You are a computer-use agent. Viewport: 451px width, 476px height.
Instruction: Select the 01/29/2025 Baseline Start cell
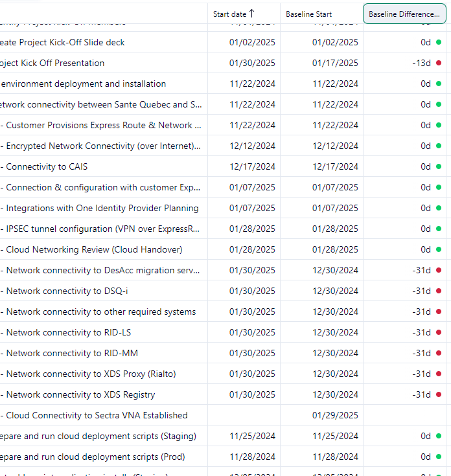(x=335, y=415)
